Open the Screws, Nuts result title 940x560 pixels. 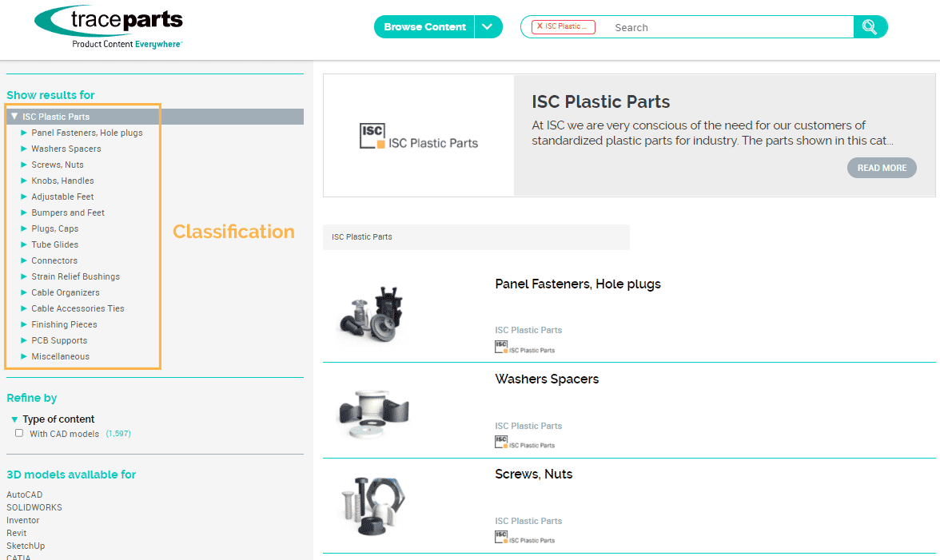tap(533, 474)
